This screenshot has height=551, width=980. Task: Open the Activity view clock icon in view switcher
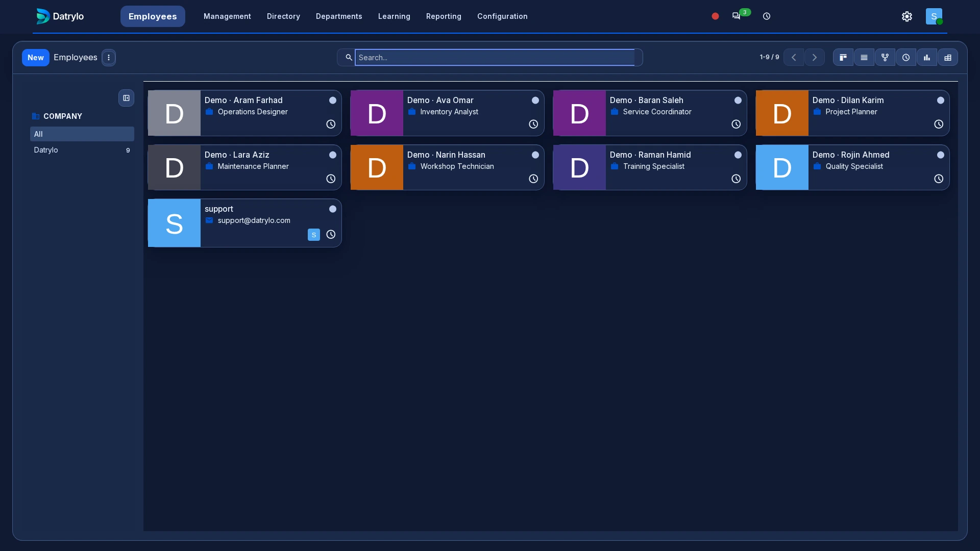[x=906, y=58]
